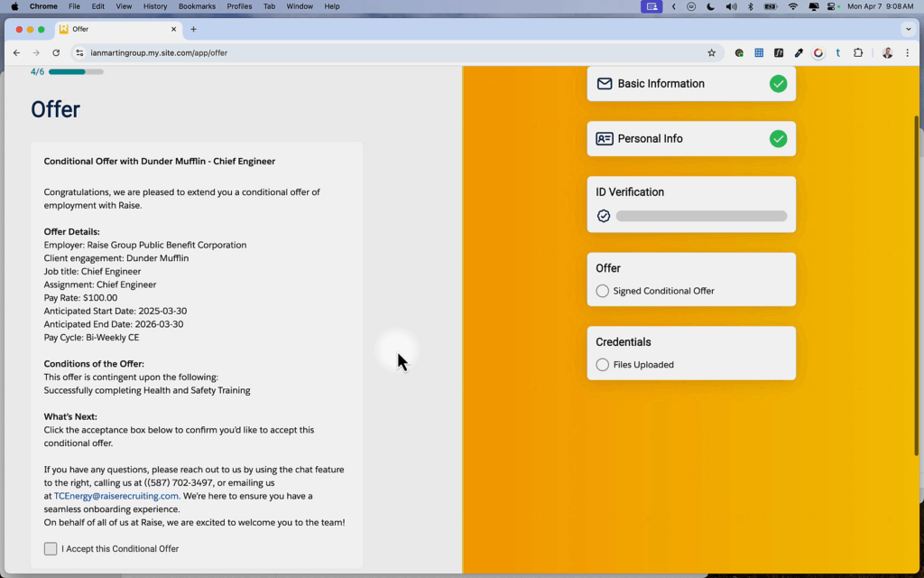924x578 pixels.
Task: Select the eyedropper extension icon
Action: [799, 53]
